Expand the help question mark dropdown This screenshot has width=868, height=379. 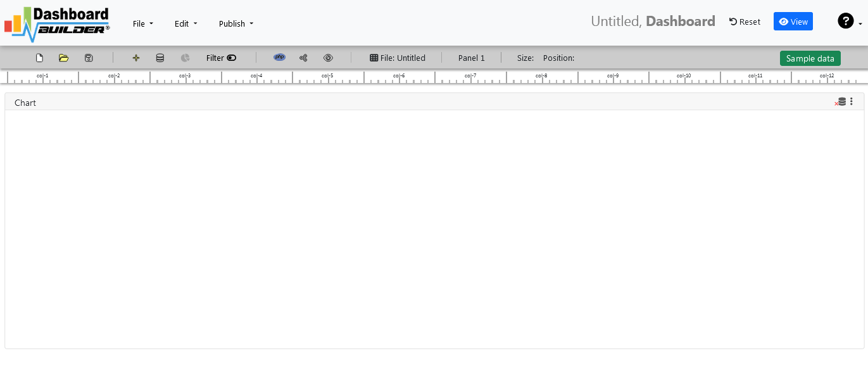(x=849, y=22)
